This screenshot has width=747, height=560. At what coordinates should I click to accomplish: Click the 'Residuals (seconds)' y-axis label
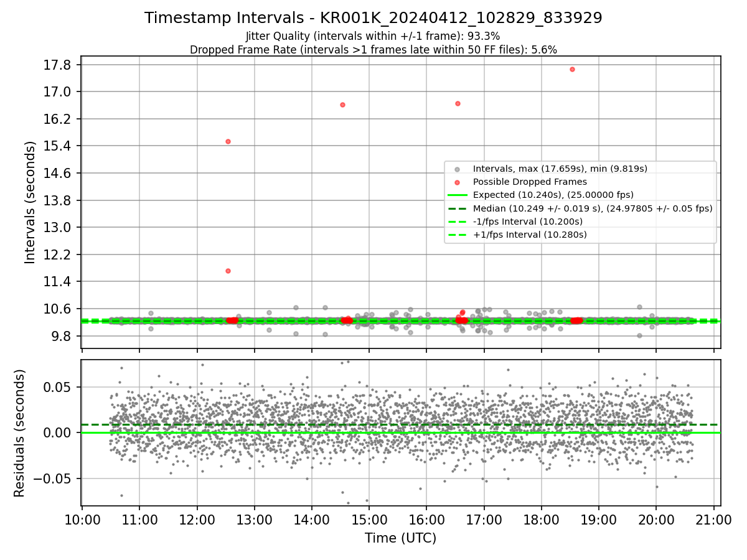[19, 433]
